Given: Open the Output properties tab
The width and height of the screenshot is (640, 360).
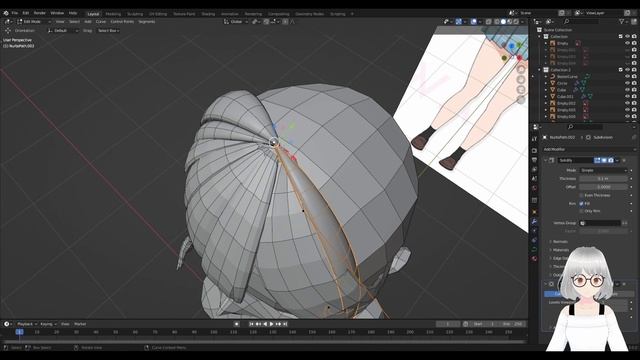Looking at the screenshot, I should (x=534, y=160).
